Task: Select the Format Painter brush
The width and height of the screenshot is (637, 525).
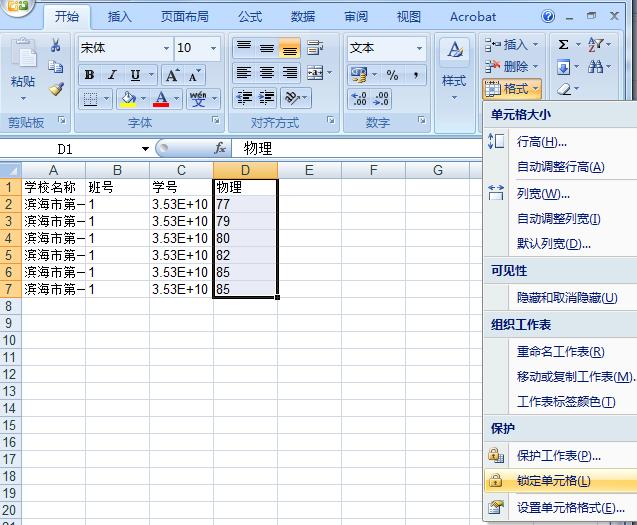Action: (56, 89)
